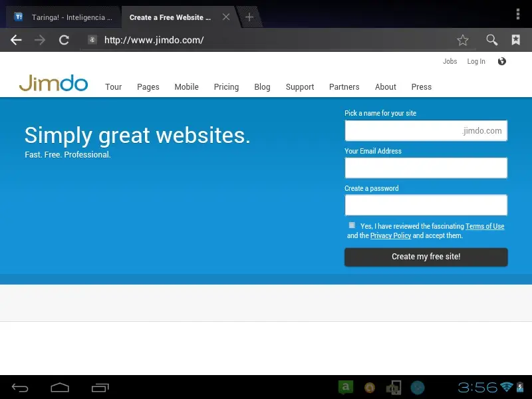
Task: Open the About menu item
Action: (386, 87)
